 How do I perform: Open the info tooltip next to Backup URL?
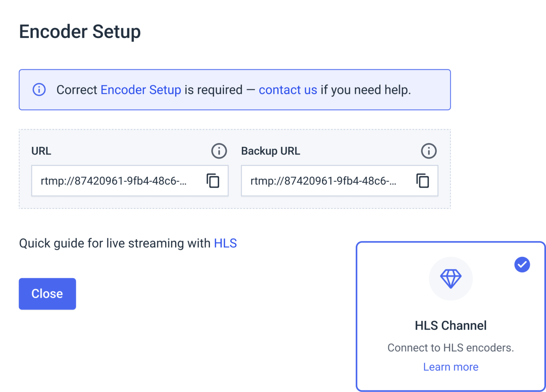coord(429,151)
